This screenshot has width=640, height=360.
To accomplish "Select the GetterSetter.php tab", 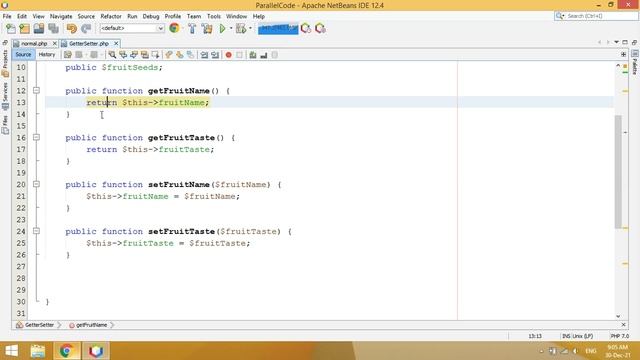I will pos(89,43).
